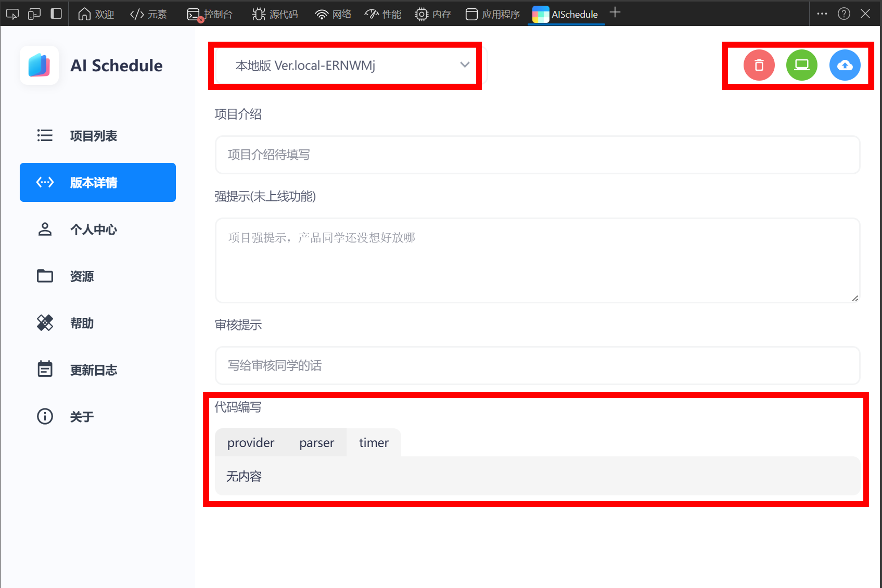
Task: Click the 审核提示 text input
Action: [537, 365]
